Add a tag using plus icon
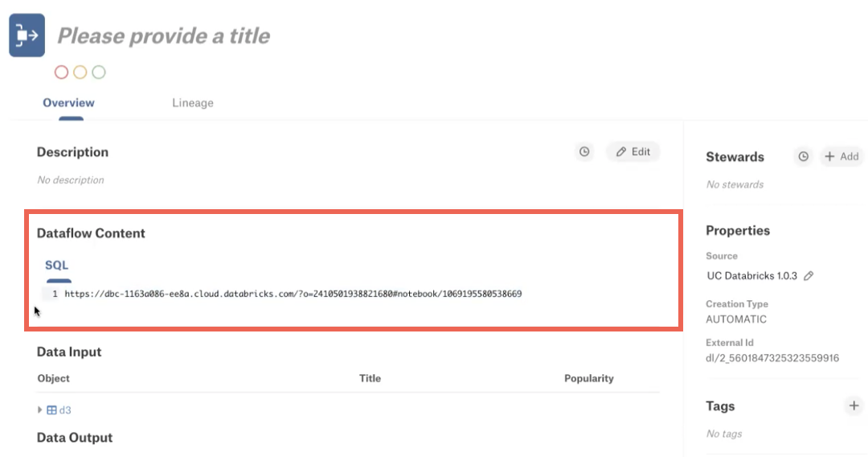The height and width of the screenshot is (457, 868). (854, 406)
